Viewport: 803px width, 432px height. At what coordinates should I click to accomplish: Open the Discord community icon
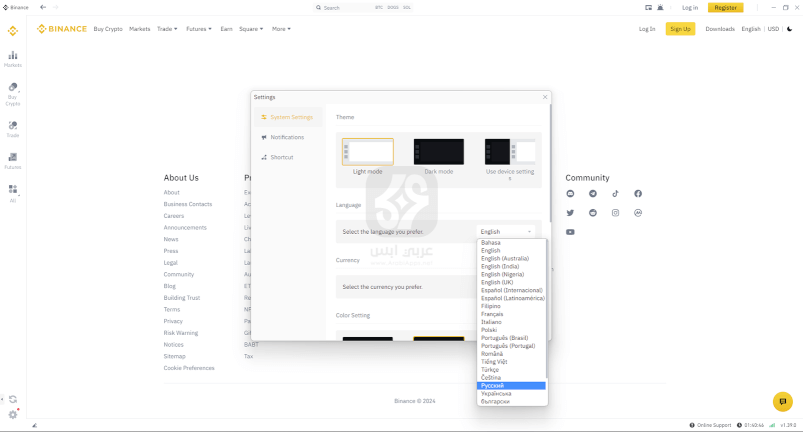pos(570,193)
